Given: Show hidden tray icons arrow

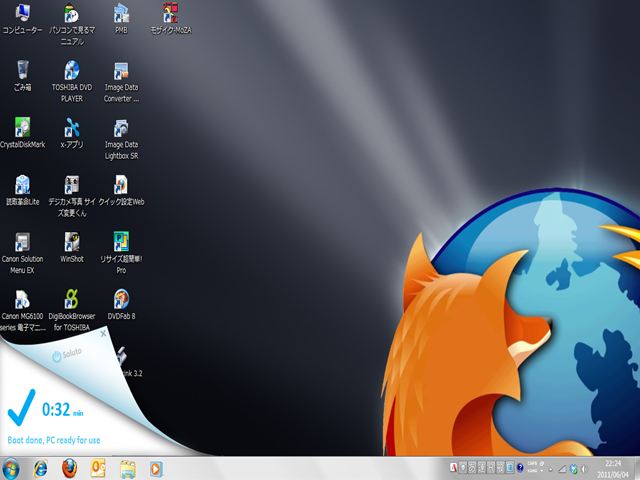Looking at the screenshot, I should point(550,469).
